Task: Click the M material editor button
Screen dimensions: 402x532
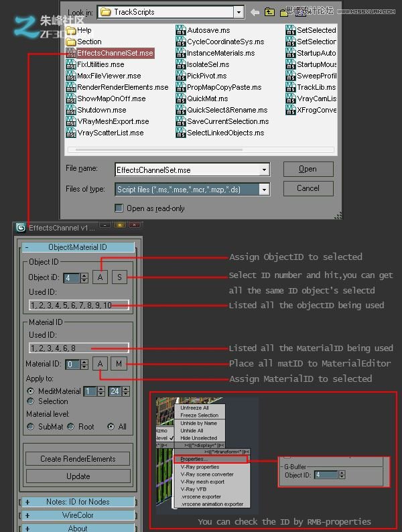Action: pyautogui.click(x=119, y=364)
